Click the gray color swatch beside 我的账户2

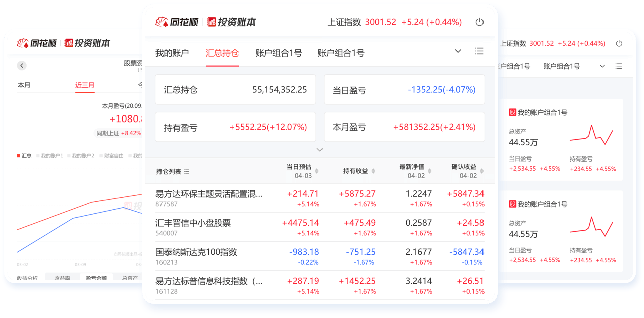pos(68,156)
